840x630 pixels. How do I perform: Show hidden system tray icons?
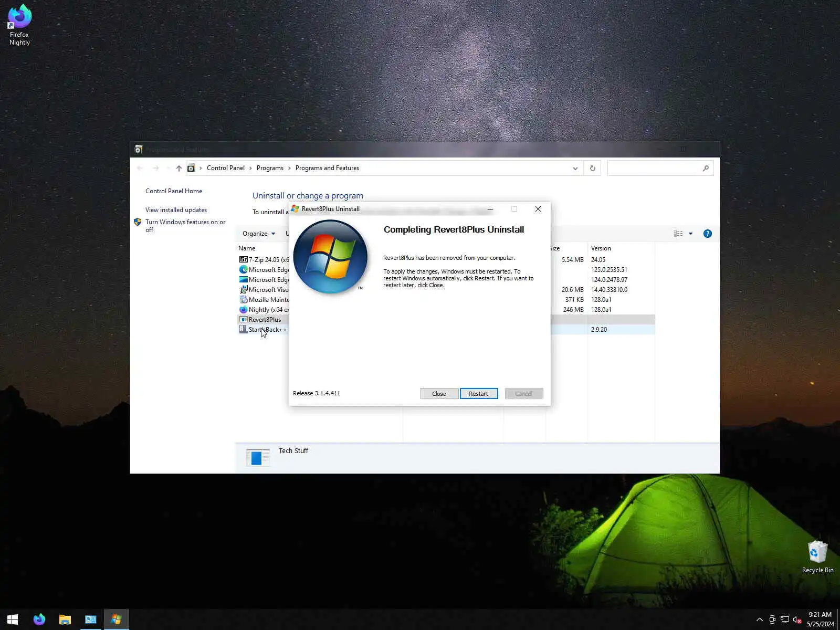tap(760, 619)
